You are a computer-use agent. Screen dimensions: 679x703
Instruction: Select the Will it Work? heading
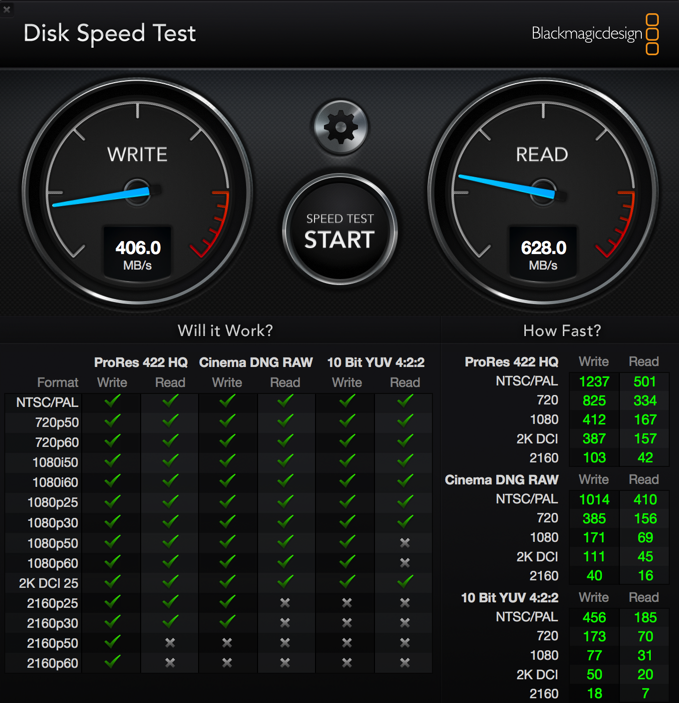coord(225,331)
